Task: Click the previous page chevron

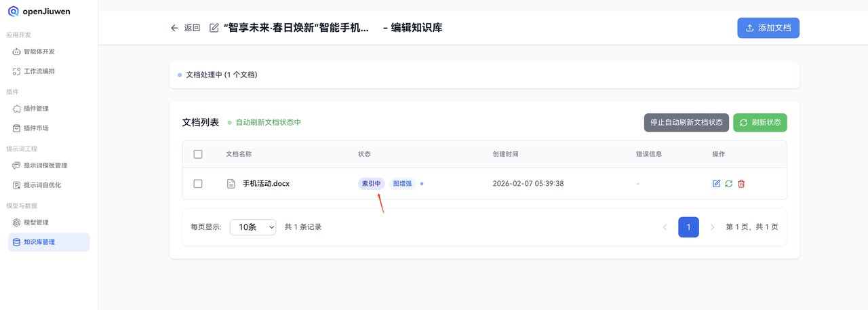Action: click(x=665, y=227)
